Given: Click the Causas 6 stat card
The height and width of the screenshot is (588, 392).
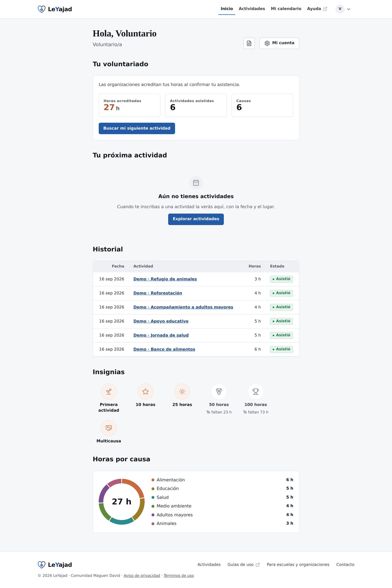Looking at the screenshot, I should click(x=262, y=105).
